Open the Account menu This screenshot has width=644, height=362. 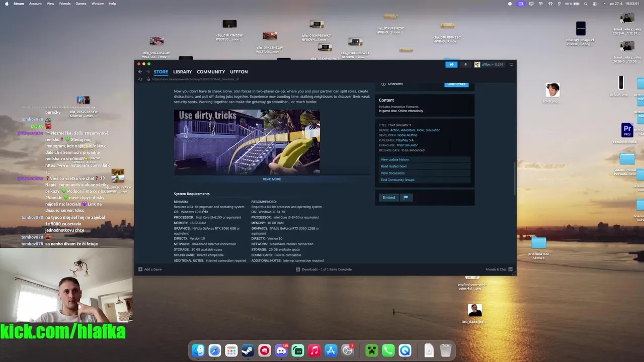coord(35,4)
